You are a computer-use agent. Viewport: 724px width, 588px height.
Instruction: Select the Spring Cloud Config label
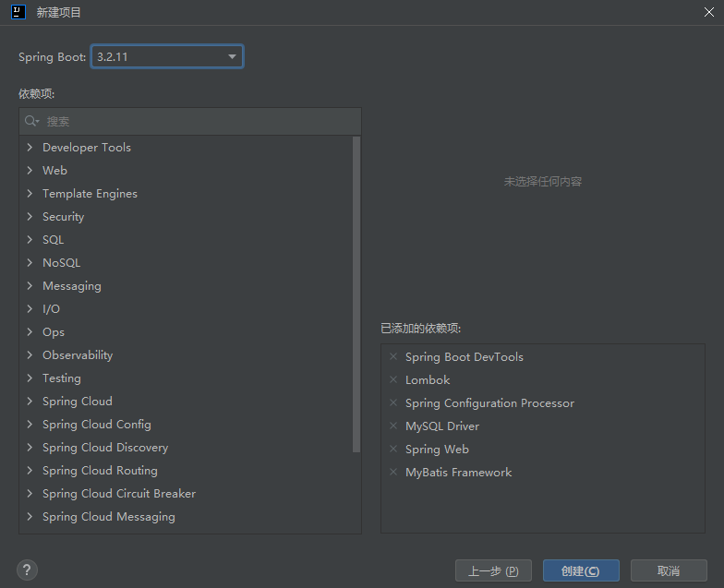(97, 425)
